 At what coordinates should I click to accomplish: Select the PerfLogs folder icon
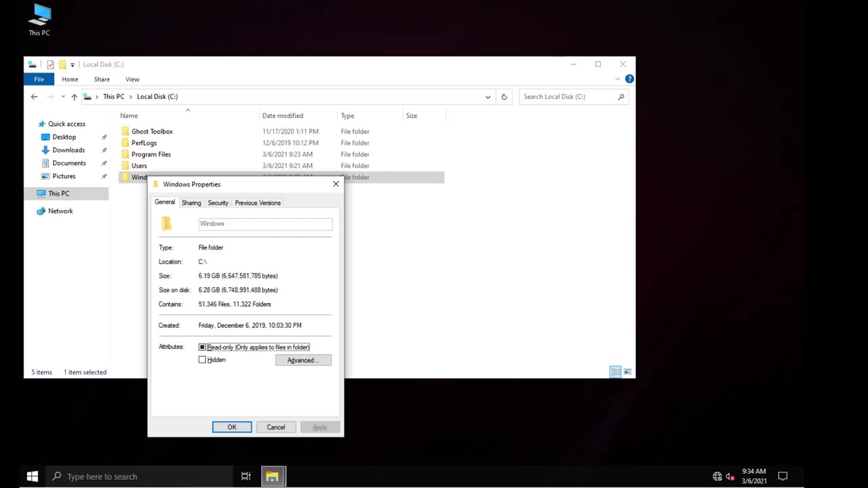(125, 143)
